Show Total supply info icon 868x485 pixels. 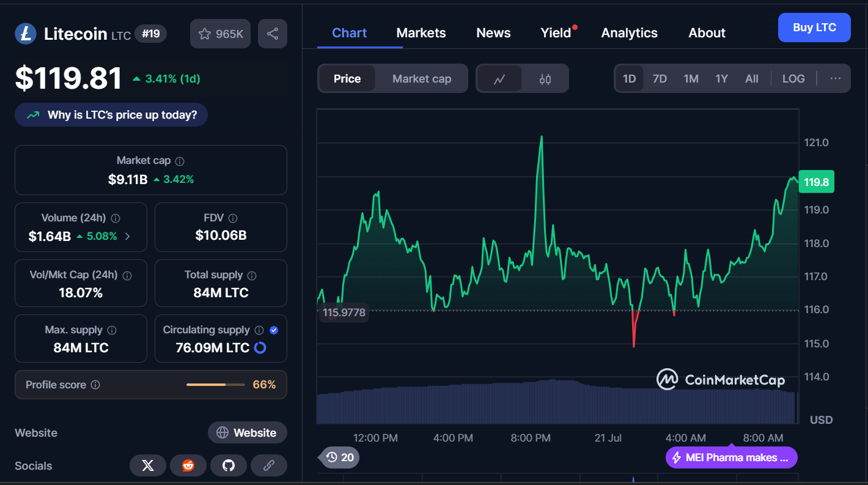(252, 276)
